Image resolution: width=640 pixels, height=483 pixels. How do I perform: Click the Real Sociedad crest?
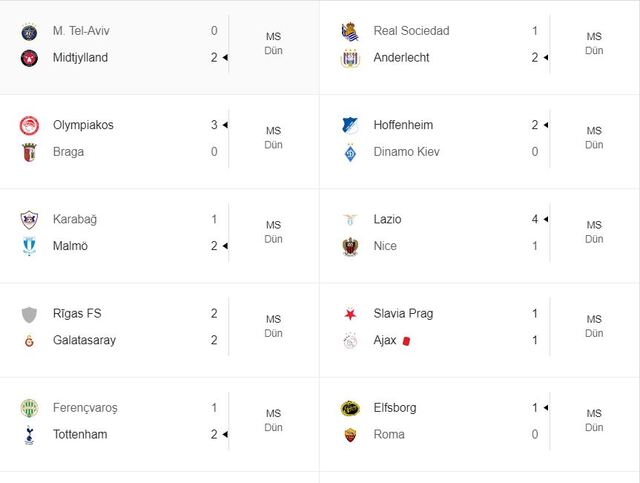pos(350,31)
